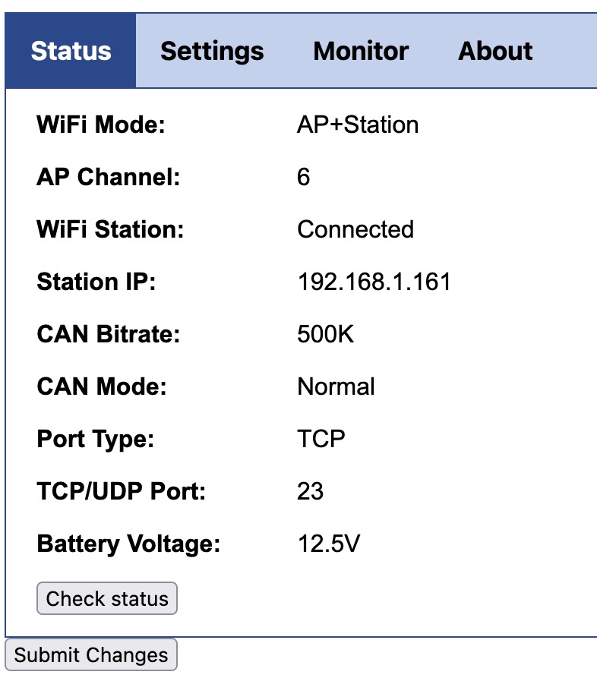Open the Status tab
The image size is (597, 700).
tap(71, 50)
